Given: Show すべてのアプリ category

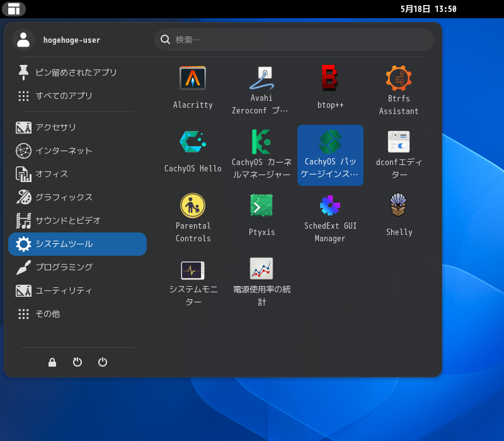Looking at the screenshot, I should click(x=77, y=96).
